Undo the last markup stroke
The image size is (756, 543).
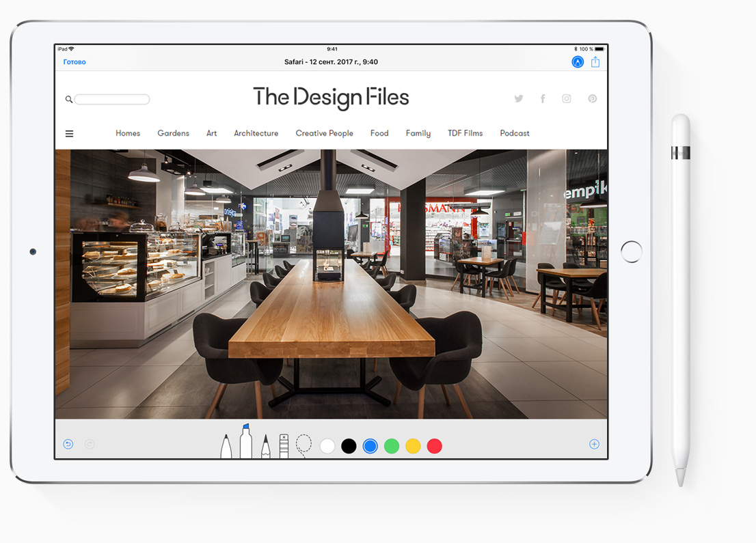pos(68,444)
